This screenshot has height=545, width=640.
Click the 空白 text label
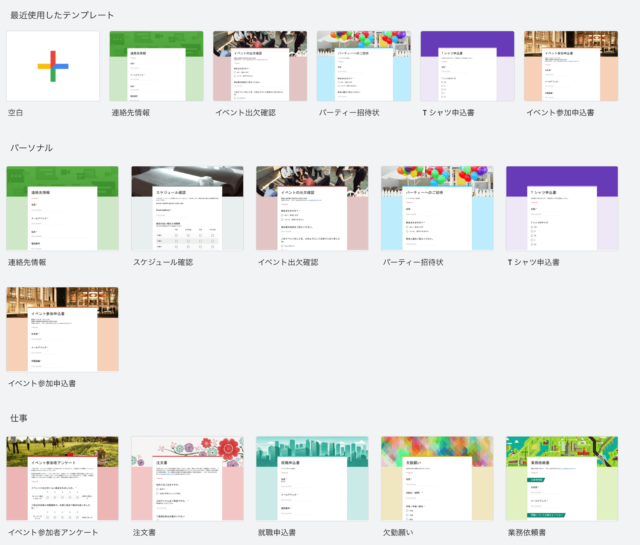[16, 113]
